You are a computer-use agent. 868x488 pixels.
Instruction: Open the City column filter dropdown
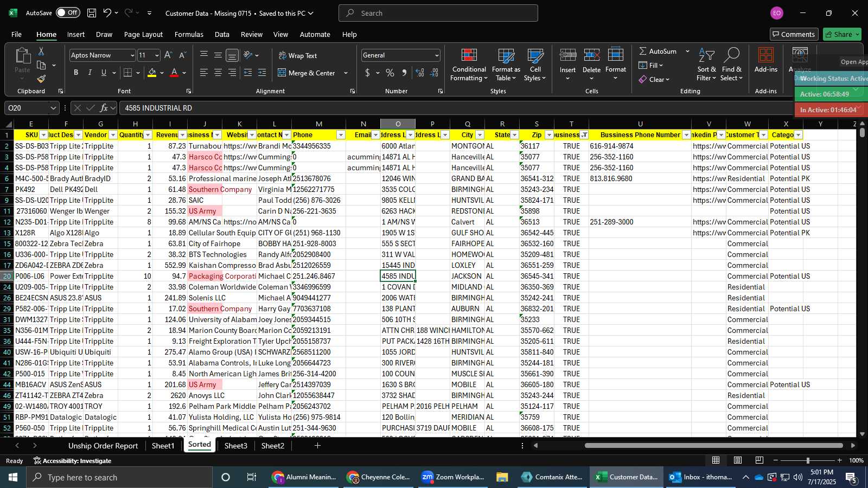coord(480,135)
